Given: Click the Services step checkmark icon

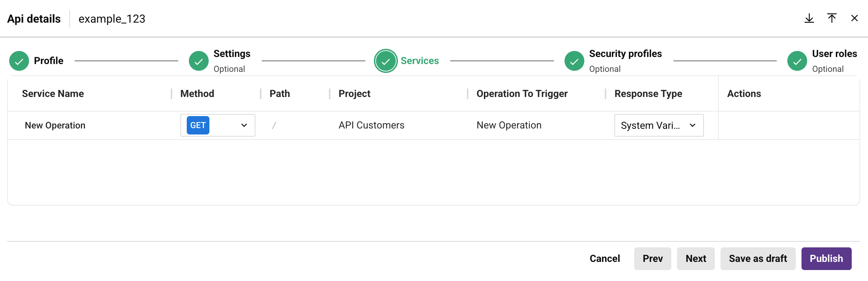Looking at the screenshot, I should [x=386, y=61].
